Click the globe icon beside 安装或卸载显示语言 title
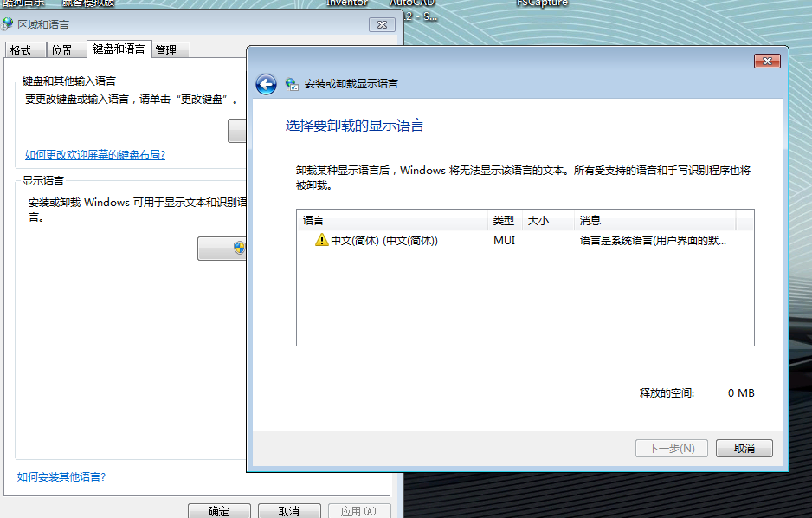The height and width of the screenshot is (518, 812). click(x=292, y=84)
